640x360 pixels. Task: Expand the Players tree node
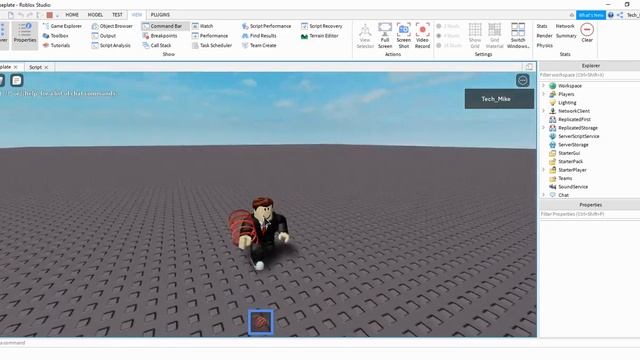543,94
